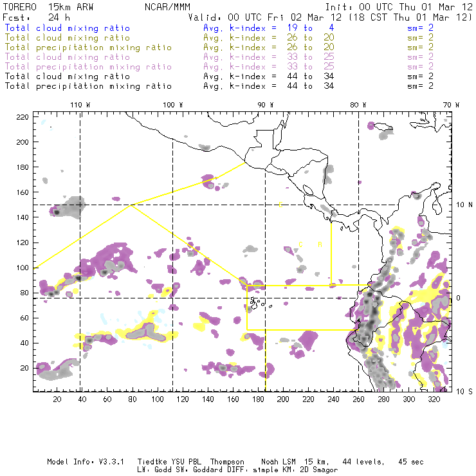The image size is (476, 476).
Task: Select the '300' value on the horizontal axis
Action: point(408,399)
